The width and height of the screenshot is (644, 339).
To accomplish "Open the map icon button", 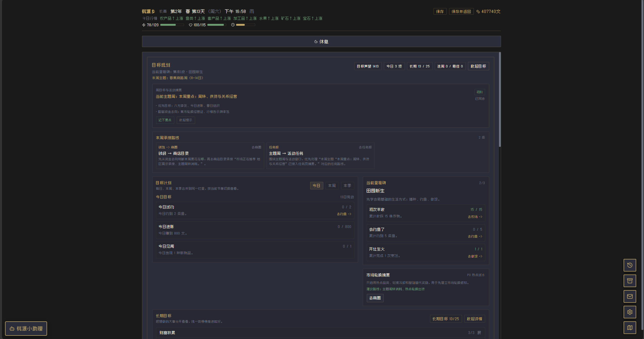I will click(630, 328).
